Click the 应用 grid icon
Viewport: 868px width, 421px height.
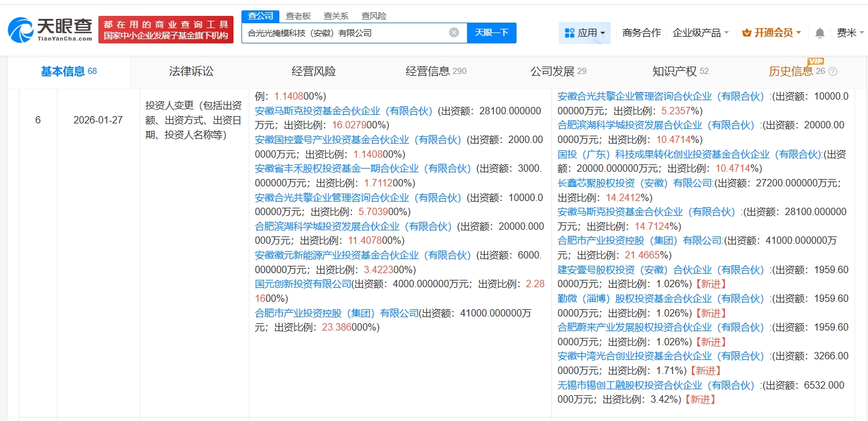570,33
